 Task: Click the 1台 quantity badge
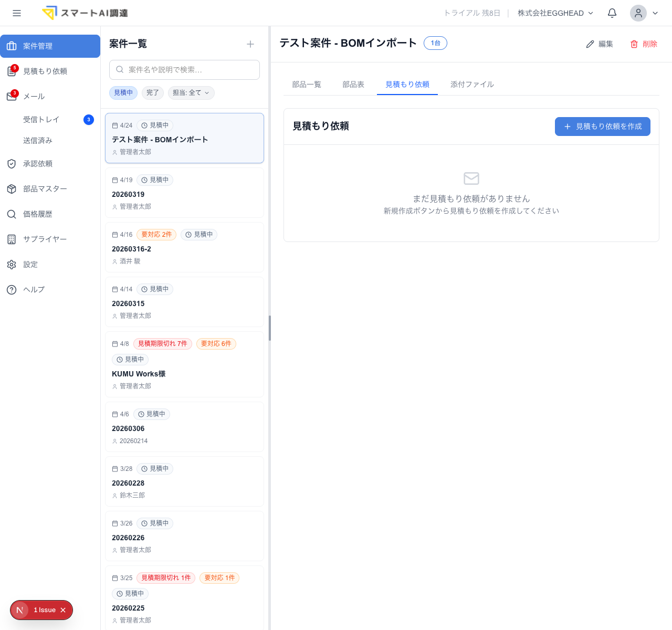pyautogui.click(x=435, y=43)
